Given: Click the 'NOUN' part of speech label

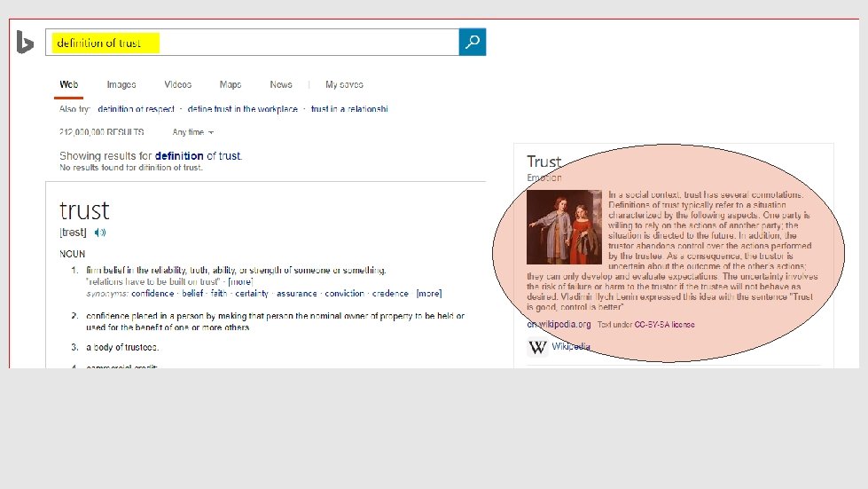Looking at the screenshot, I should point(72,254).
